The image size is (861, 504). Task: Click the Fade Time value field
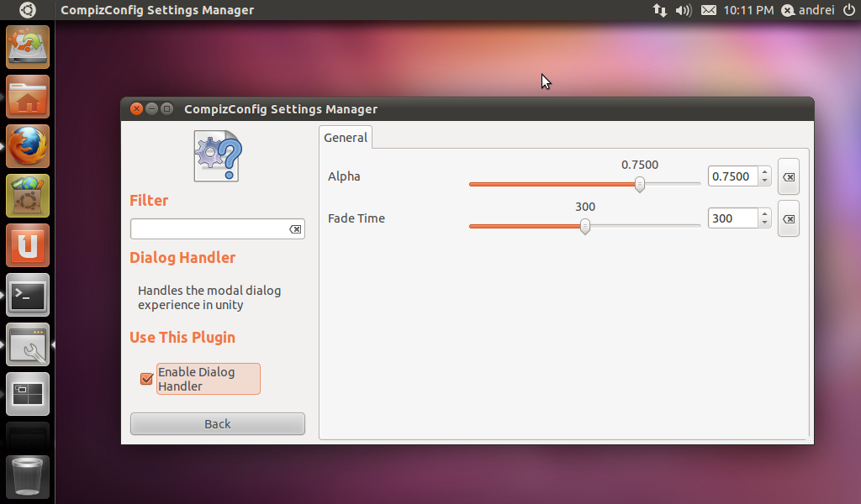point(733,218)
